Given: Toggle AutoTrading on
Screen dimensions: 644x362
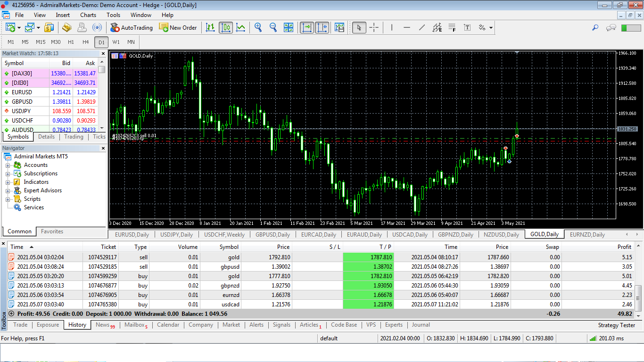Looking at the screenshot, I should click(132, 27).
